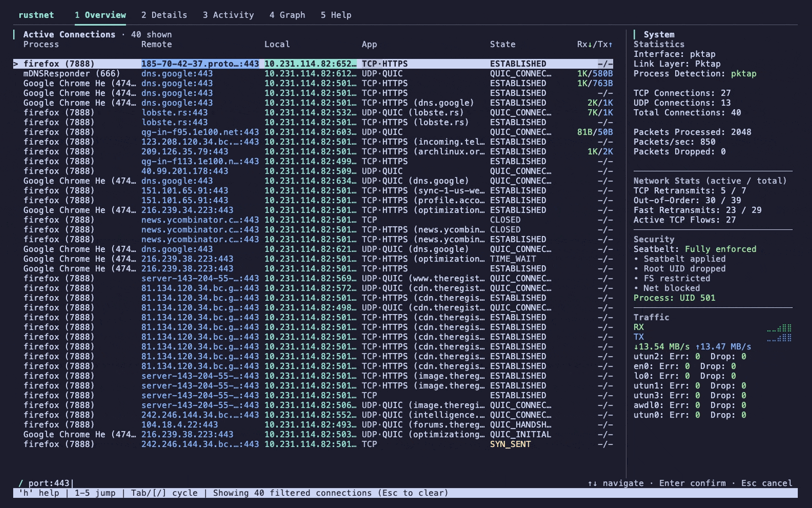
Task: Click Process Detection: pktap value
Action: pos(743,74)
